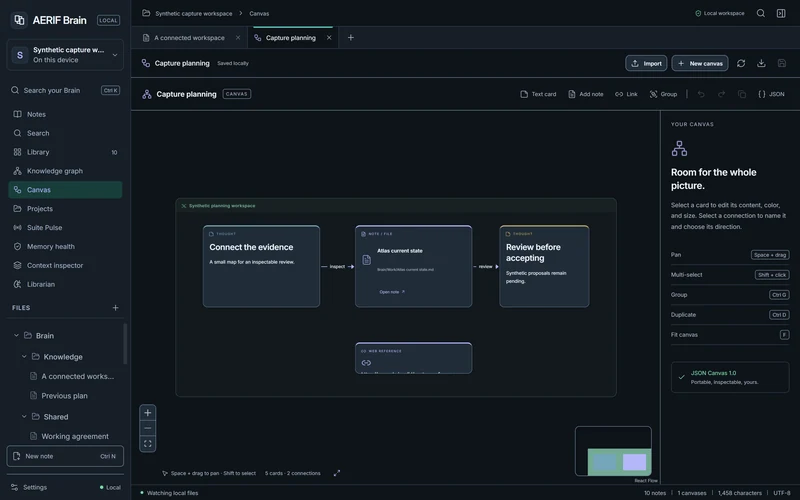Image resolution: width=800 pixels, height=500 pixels.
Task: Collapse the Knowledge folder
Action: 24,356
